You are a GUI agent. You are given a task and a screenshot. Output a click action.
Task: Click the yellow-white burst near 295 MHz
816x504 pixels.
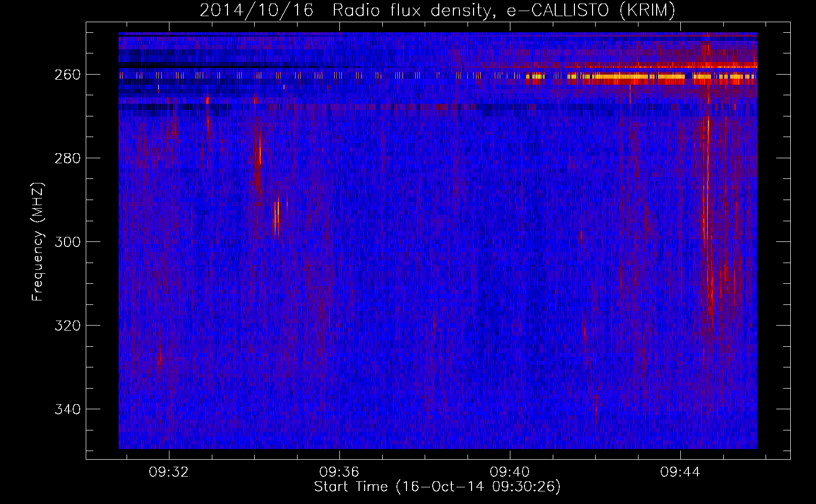click(277, 217)
